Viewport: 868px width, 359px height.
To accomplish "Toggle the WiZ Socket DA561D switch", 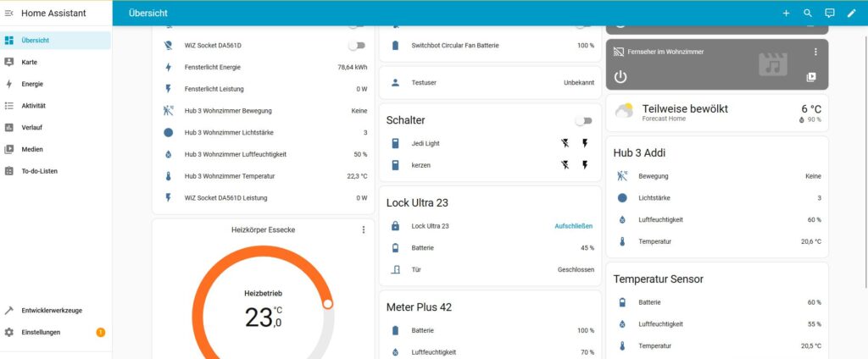I will [x=357, y=45].
